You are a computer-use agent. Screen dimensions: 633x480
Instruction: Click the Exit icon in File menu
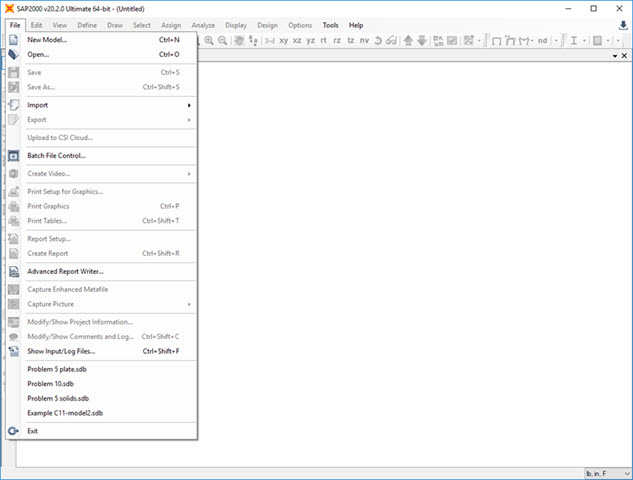pos(13,431)
